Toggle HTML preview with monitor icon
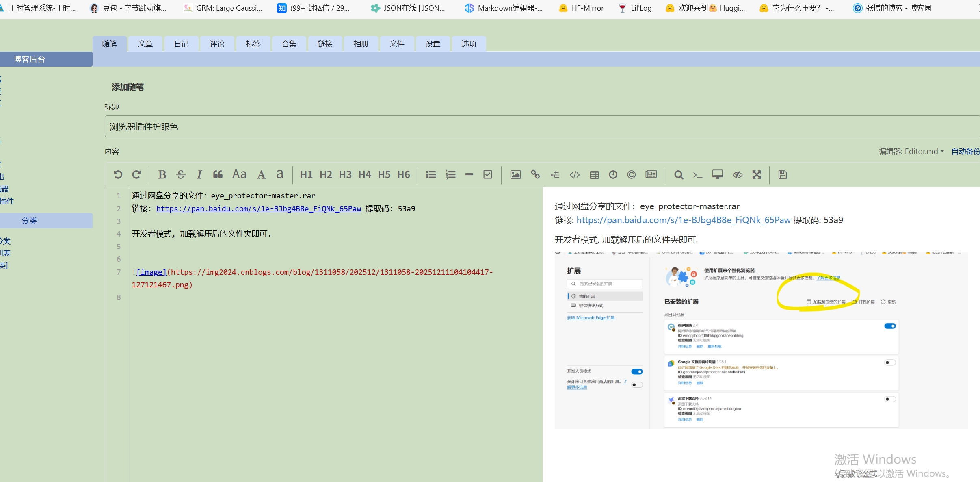The width and height of the screenshot is (980, 482). (x=717, y=175)
